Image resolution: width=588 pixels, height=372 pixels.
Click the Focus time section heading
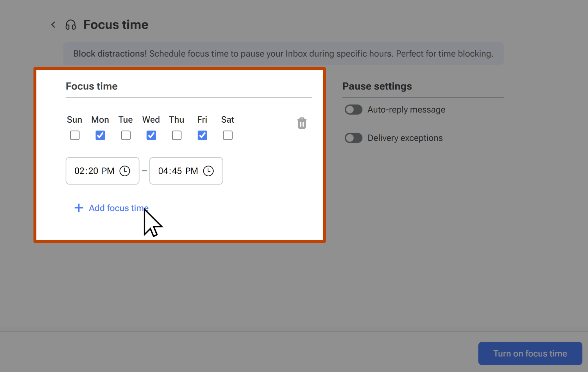[92, 86]
